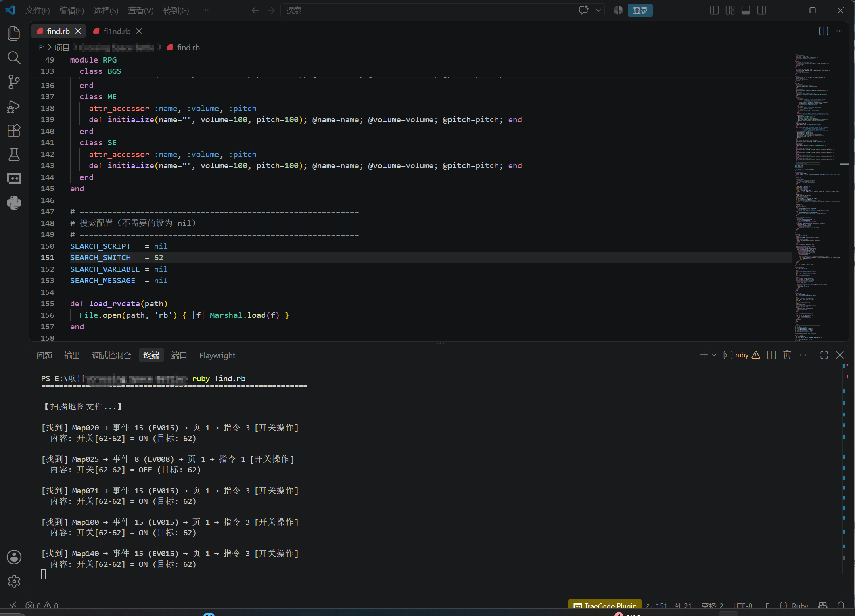Maximize the terminal panel size
Viewport: 855px width, 616px height.
[824, 355]
